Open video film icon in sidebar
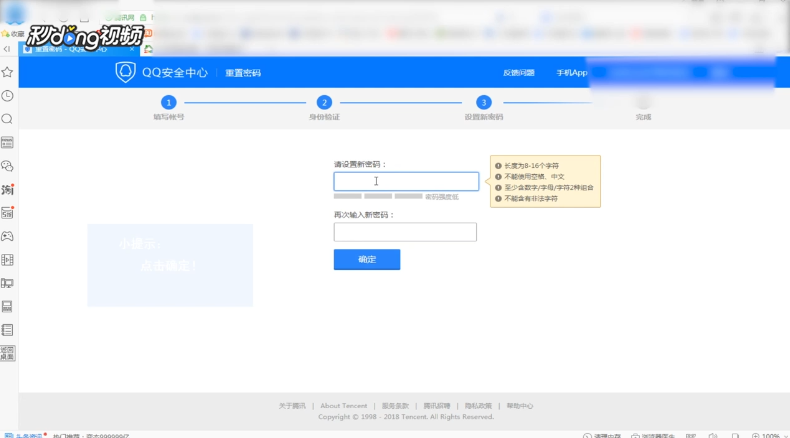 (7, 260)
